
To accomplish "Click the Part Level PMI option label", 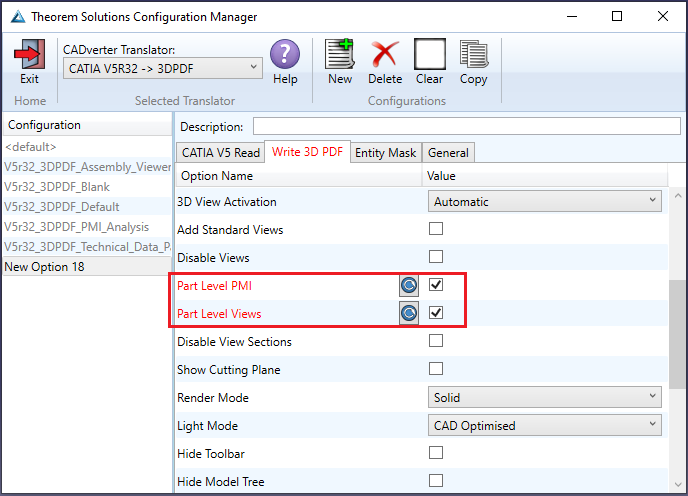I will 215,286.
